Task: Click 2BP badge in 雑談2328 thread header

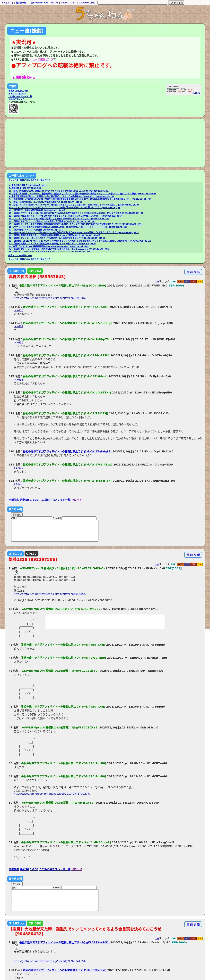Action: (173, 564)
